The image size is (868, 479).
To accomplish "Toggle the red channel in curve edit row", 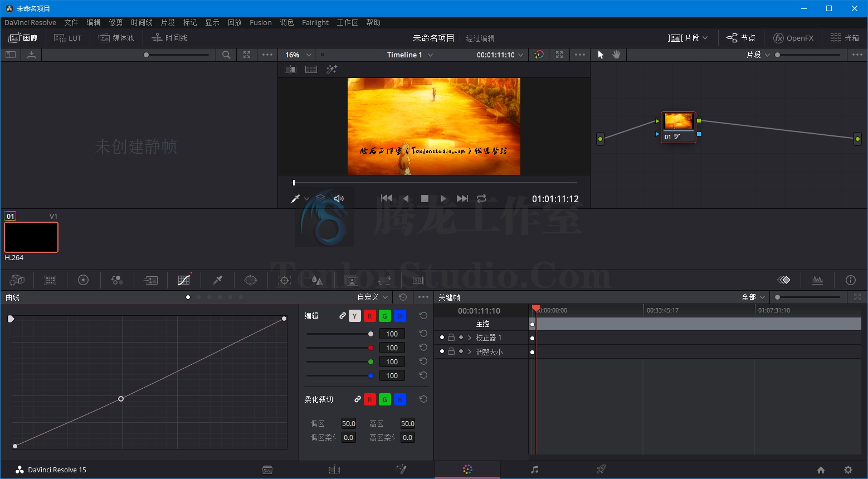I will pyautogui.click(x=370, y=316).
